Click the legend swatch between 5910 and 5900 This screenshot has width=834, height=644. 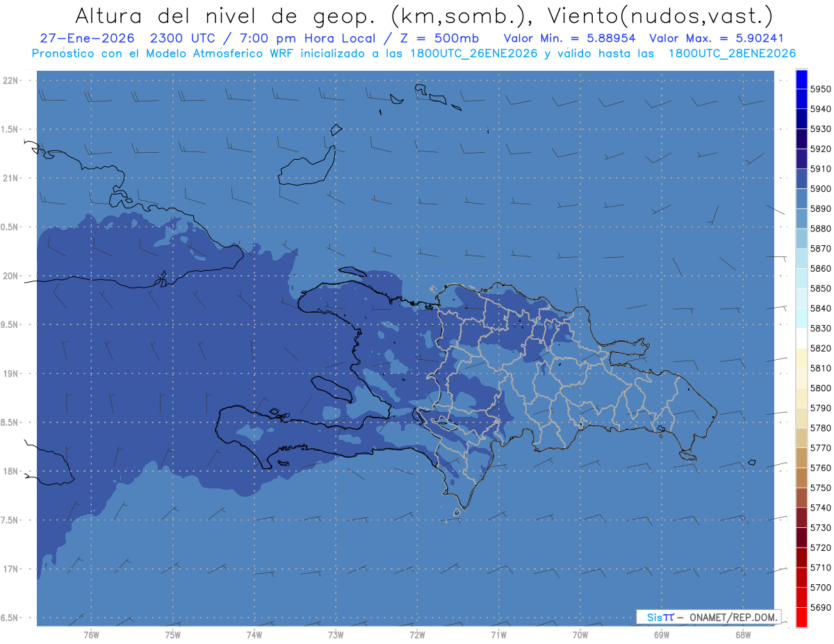[801, 179]
